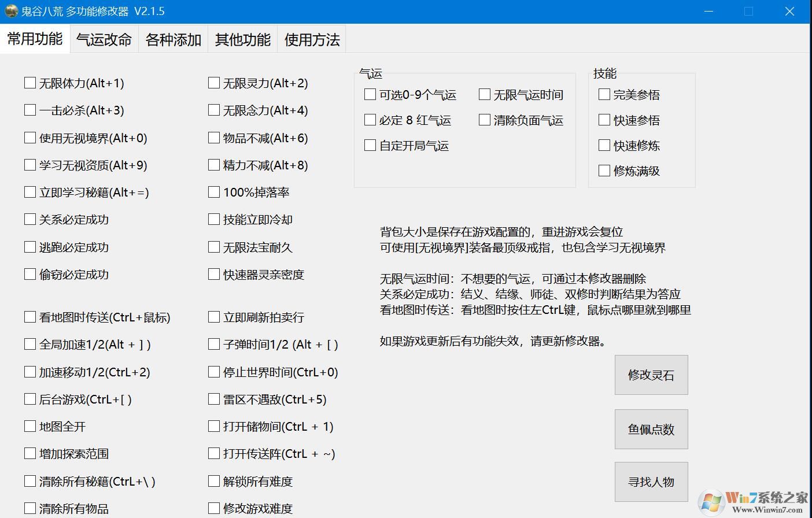This screenshot has width=812, height=518.
Task: Toggle 解锁所有难度
Action: pyautogui.click(x=213, y=480)
